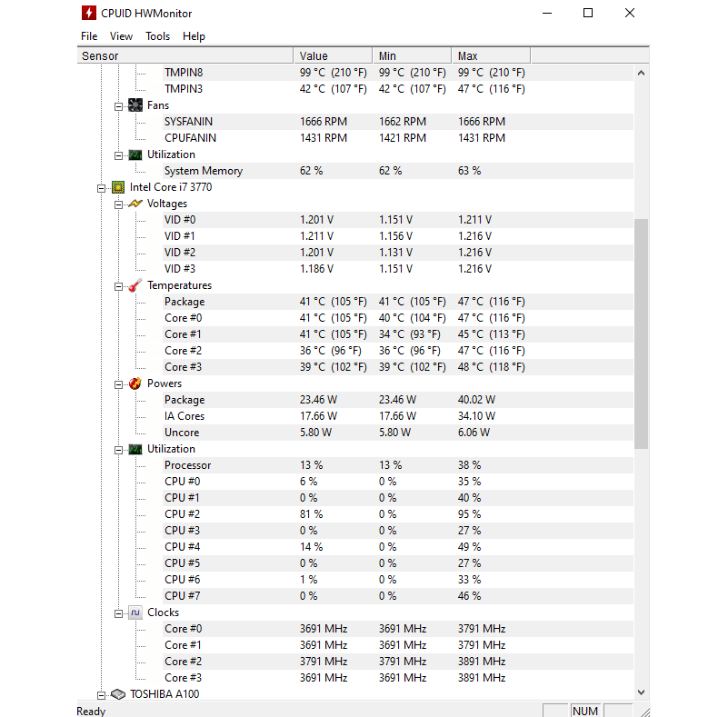This screenshot has height=717, width=728.
Task: Open the File menu
Action: pos(89,36)
